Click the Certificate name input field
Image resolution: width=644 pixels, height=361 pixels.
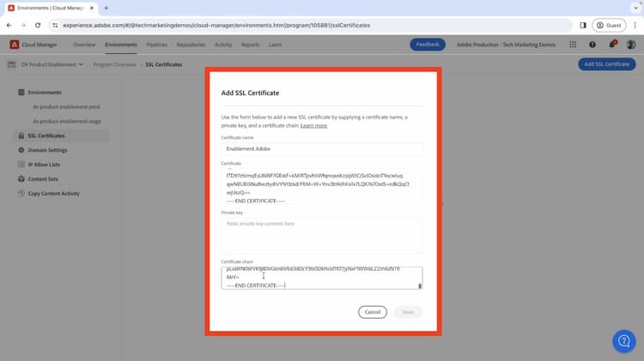(322, 149)
